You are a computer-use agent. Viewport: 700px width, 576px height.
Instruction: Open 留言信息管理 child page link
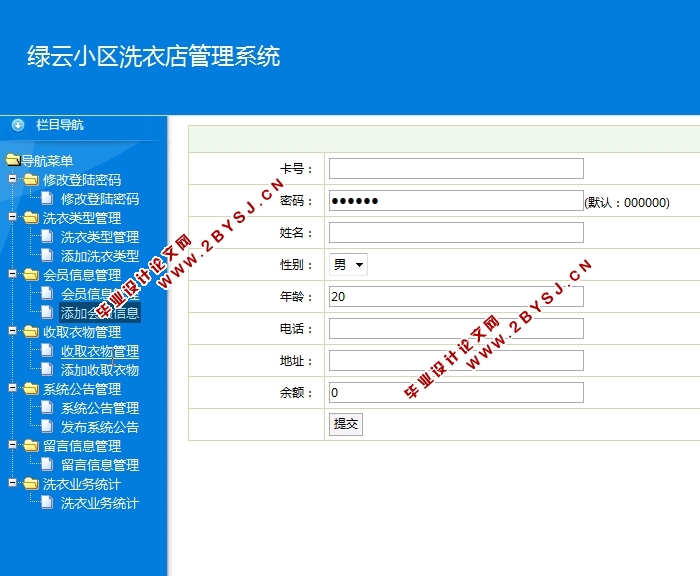100,465
